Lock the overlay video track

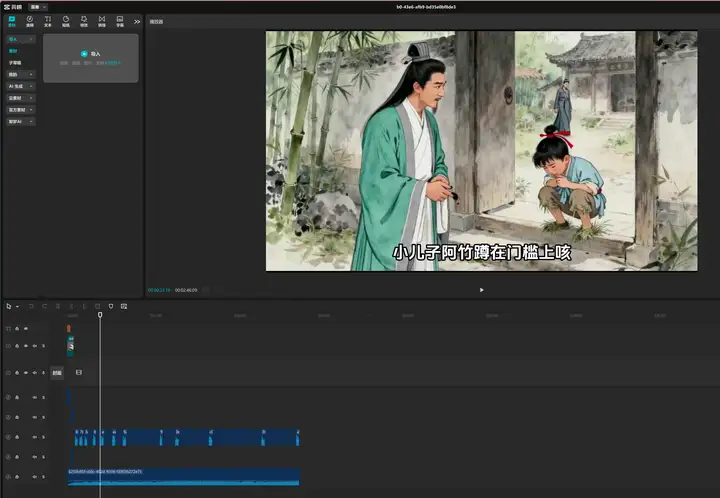coord(17,346)
